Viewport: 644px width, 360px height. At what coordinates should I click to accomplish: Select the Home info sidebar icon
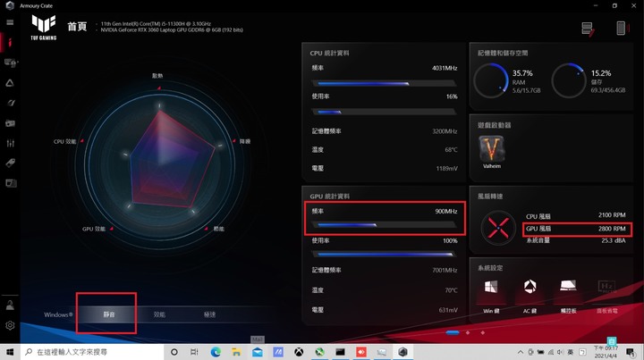pyautogui.click(x=10, y=42)
